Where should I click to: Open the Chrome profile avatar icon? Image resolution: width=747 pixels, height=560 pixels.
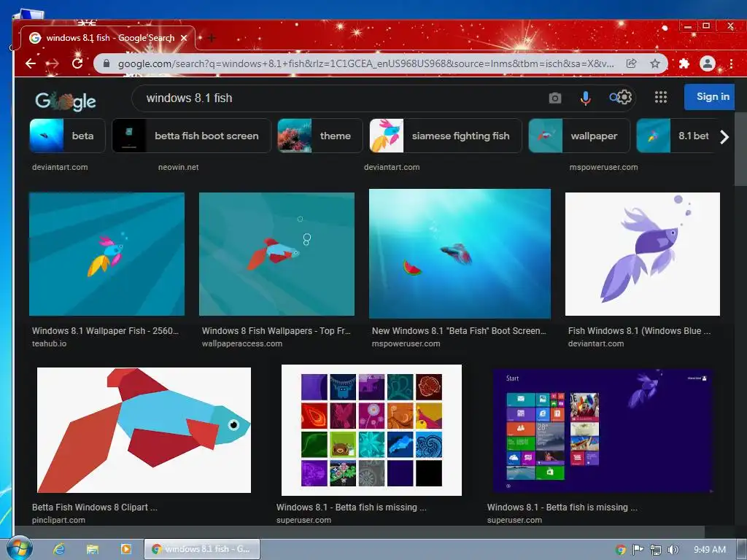coord(708,63)
